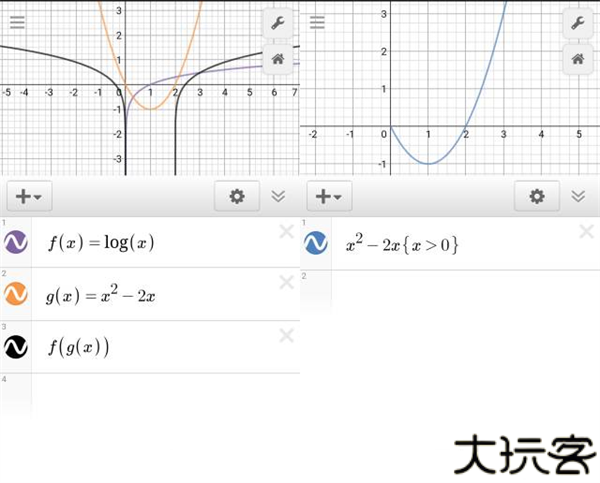Open wrench graph settings in left panel
600x483 pixels.
click(278, 23)
